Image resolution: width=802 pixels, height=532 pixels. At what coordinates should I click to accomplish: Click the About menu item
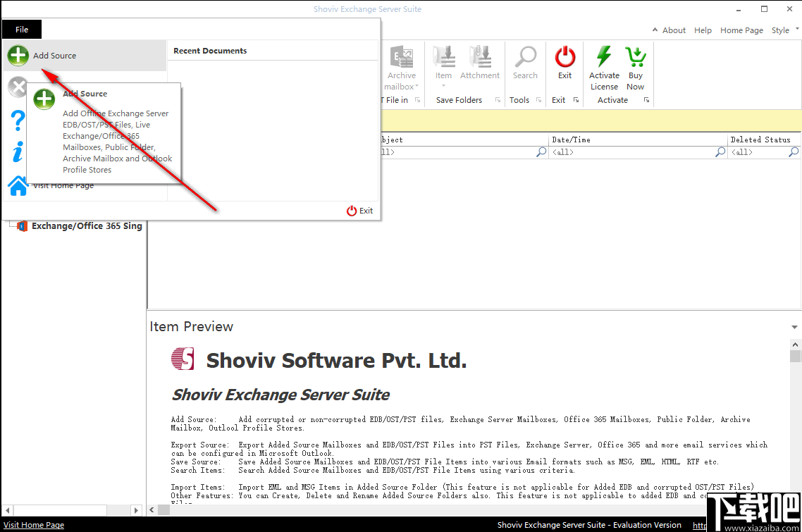point(673,30)
